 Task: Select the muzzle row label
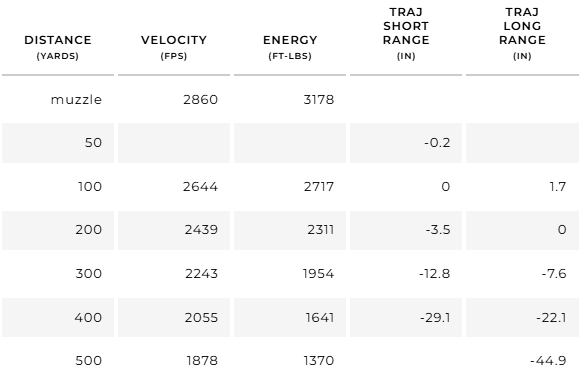coord(76,100)
